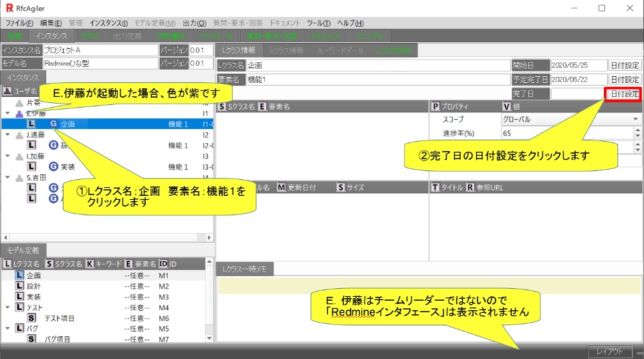Click the M 更新日付 header icon

click(282, 188)
